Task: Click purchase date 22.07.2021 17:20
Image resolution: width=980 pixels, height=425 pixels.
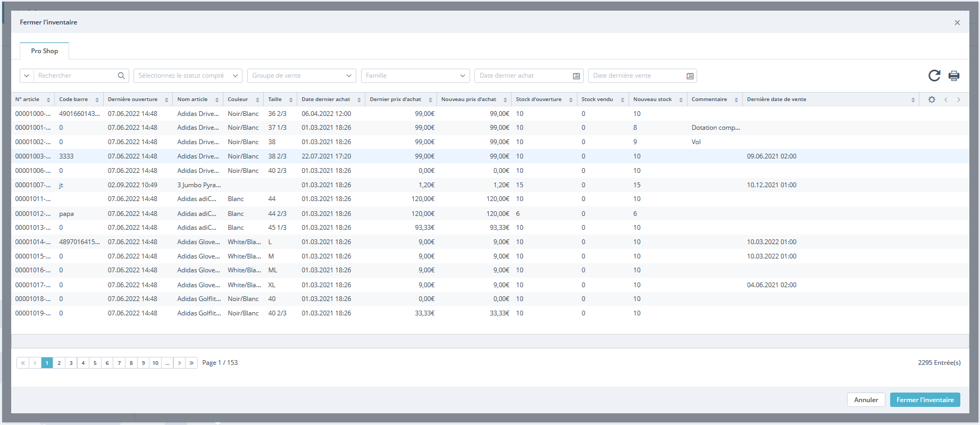Action: [x=326, y=156]
